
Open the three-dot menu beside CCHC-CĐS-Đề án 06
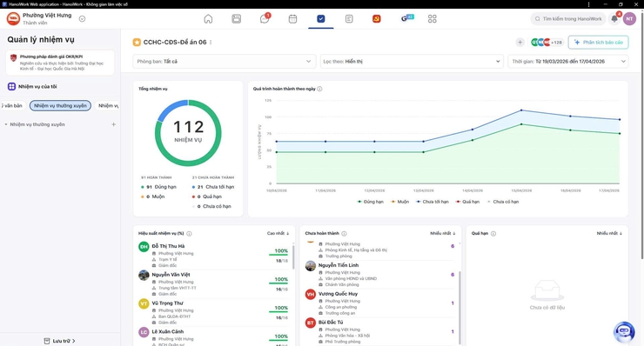tap(211, 43)
